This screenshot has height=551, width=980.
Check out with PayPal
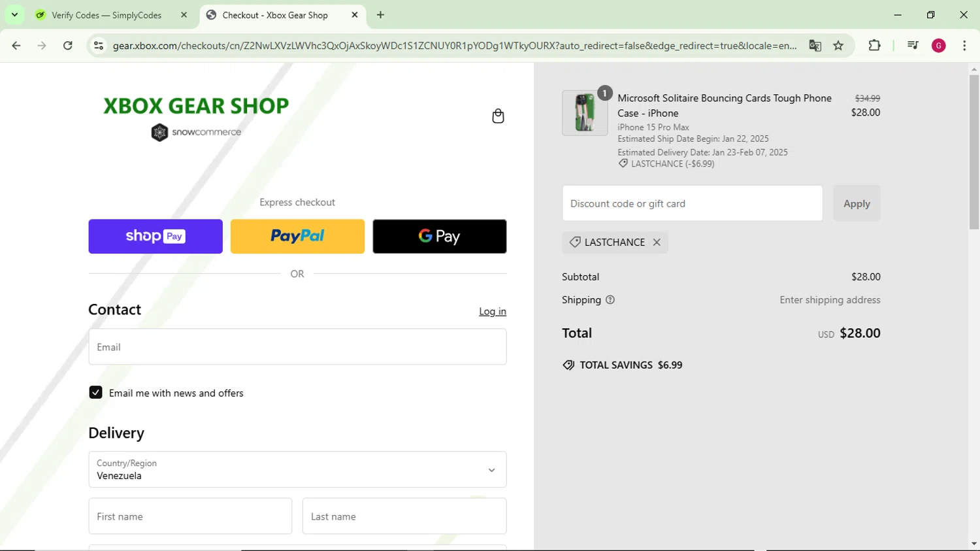coord(297,237)
